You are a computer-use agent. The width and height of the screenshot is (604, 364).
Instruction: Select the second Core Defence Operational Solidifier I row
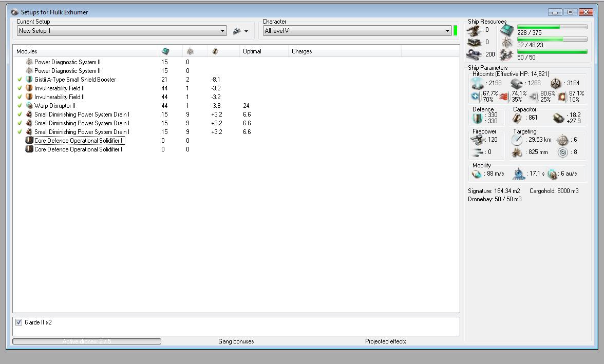tap(78, 149)
